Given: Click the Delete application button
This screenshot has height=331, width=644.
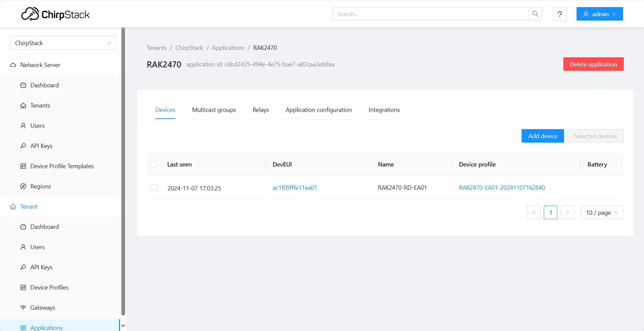Looking at the screenshot, I should coord(593,64).
